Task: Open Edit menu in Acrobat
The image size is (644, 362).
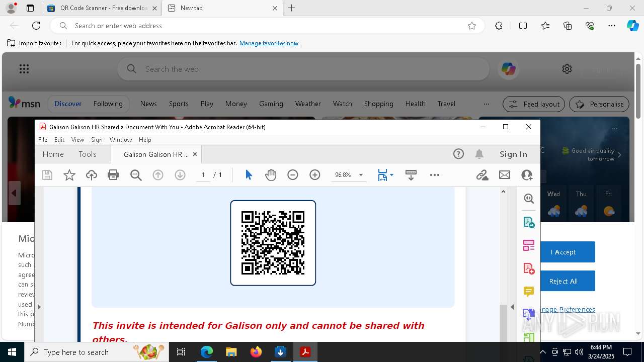Action: point(59,140)
